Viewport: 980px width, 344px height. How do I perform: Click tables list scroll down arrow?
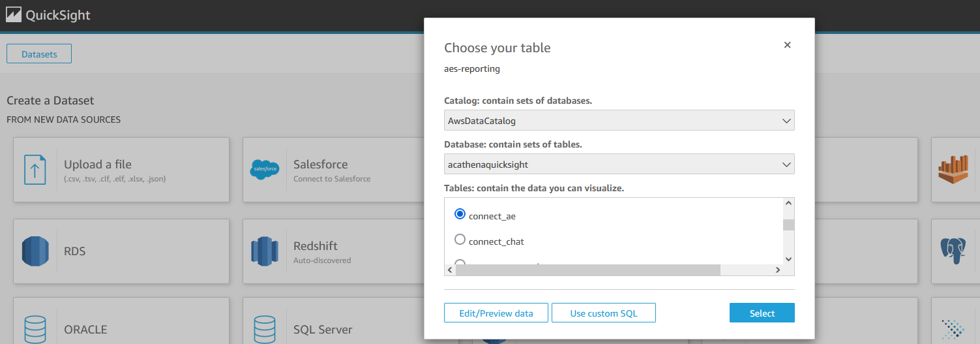pos(788,259)
